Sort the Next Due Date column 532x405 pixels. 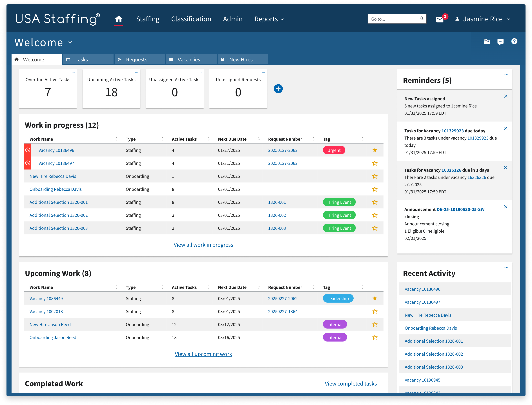[259, 139]
